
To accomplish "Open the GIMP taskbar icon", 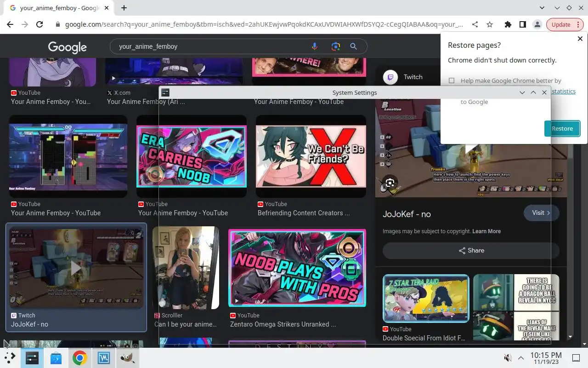I will click(x=127, y=357).
